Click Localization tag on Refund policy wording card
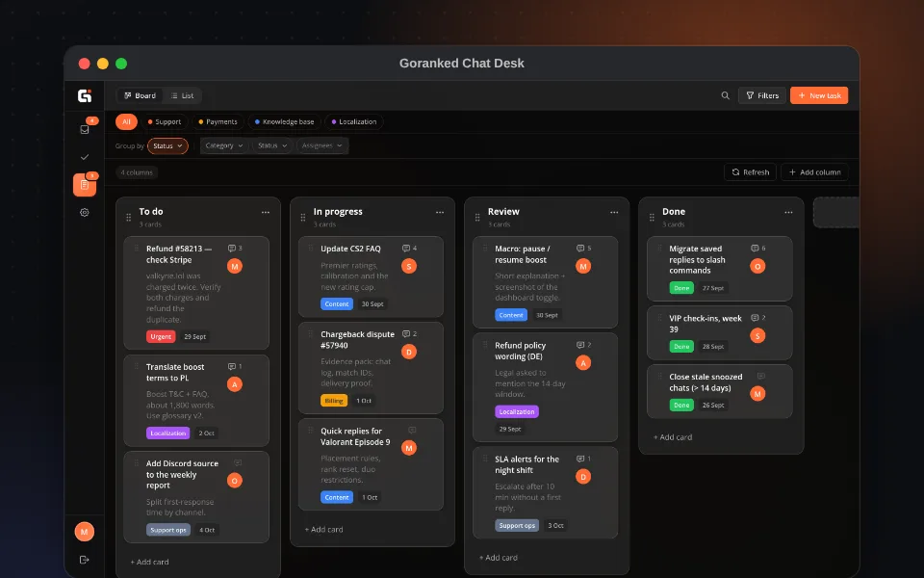Screen dimensions: 924x578 coord(517,411)
